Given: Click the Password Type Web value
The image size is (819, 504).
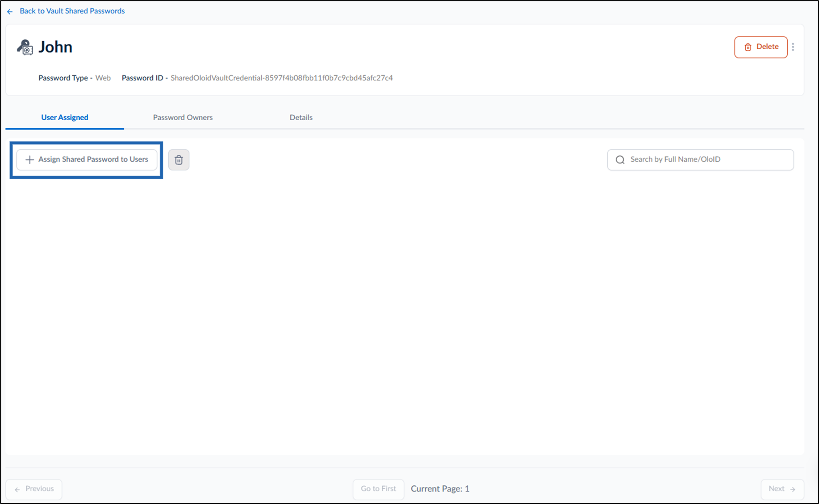Looking at the screenshot, I should click(103, 78).
